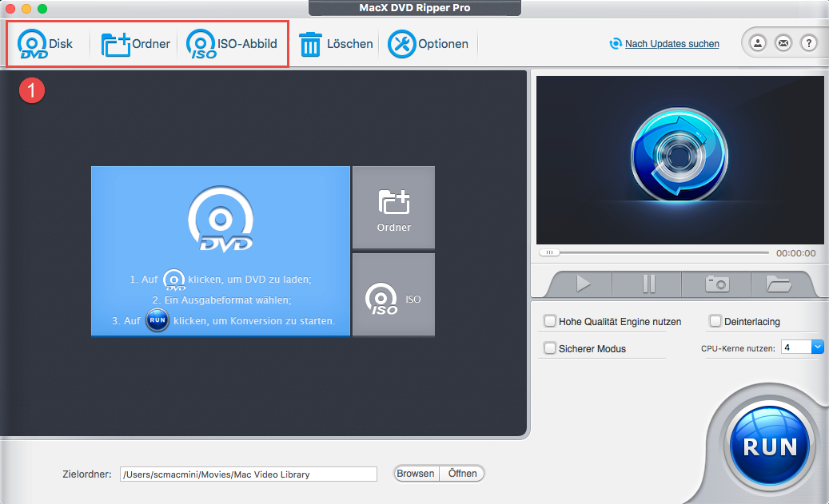Click the mail envelope icon
The image size is (829, 504).
[783, 43]
